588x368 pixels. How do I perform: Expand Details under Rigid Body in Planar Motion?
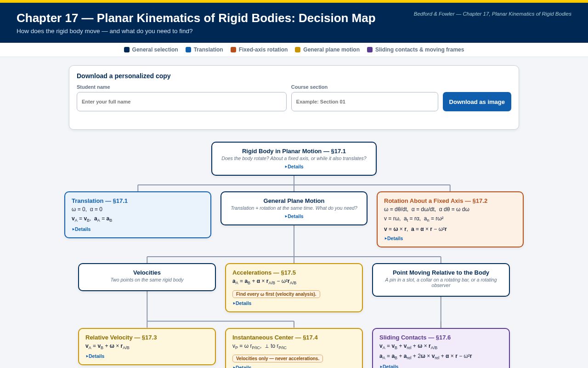pos(294,167)
